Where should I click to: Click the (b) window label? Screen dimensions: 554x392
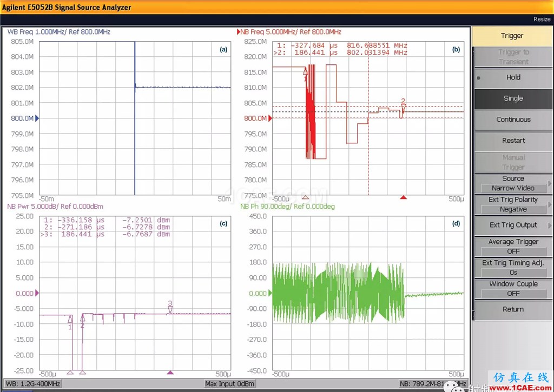(x=456, y=49)
